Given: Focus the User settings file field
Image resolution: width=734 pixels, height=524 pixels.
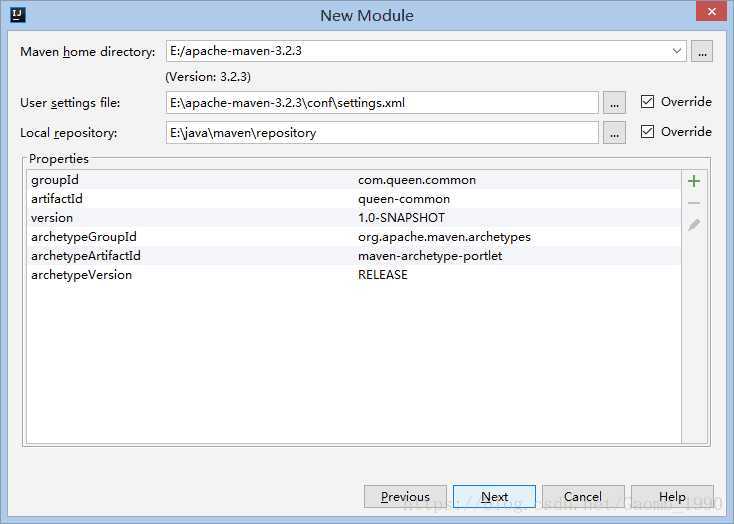Looking at the screenshot, I should pyautogui.click(x=382, y=103).
